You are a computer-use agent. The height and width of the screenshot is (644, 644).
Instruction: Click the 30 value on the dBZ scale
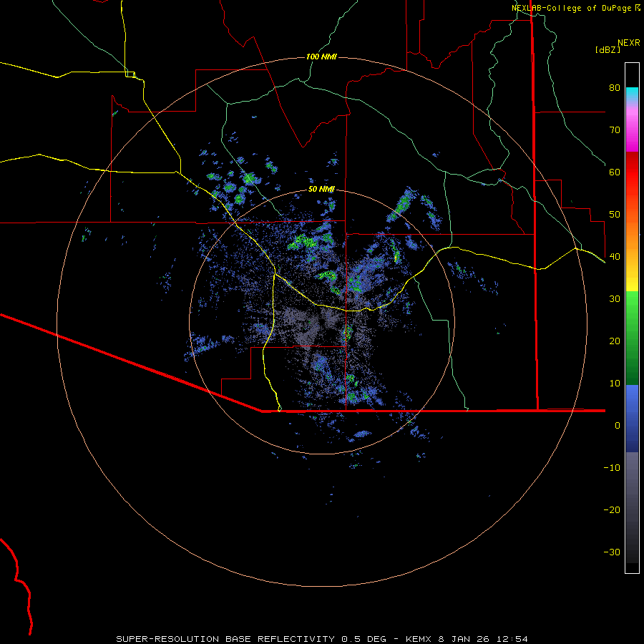click(x=615, y=299)
